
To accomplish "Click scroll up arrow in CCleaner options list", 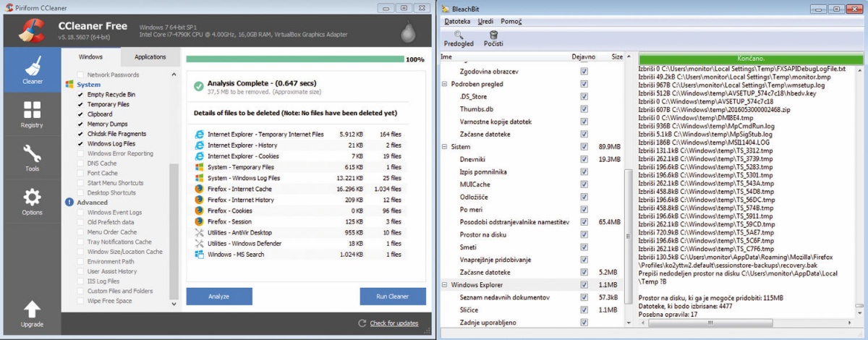I will pos(174,75).
